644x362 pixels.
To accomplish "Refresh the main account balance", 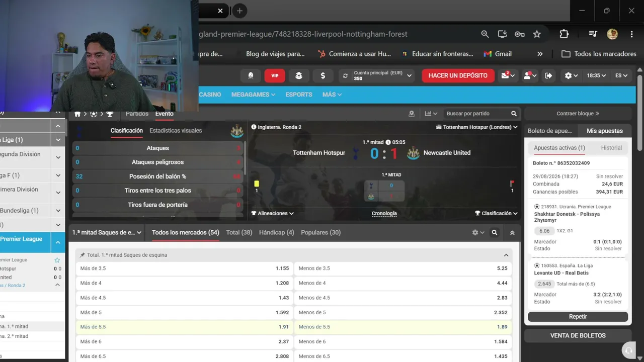I will [x=345, y=75].
